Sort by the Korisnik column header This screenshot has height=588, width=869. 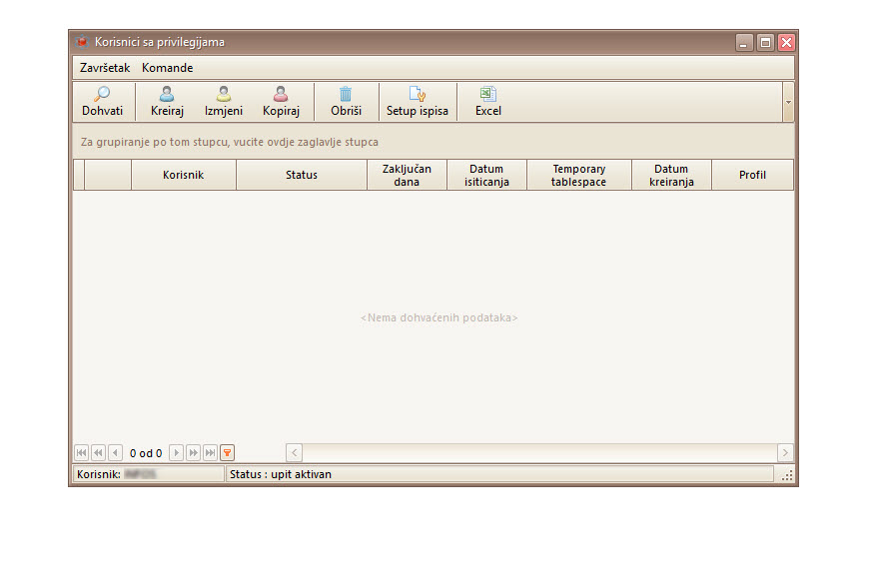click(184, 175)
